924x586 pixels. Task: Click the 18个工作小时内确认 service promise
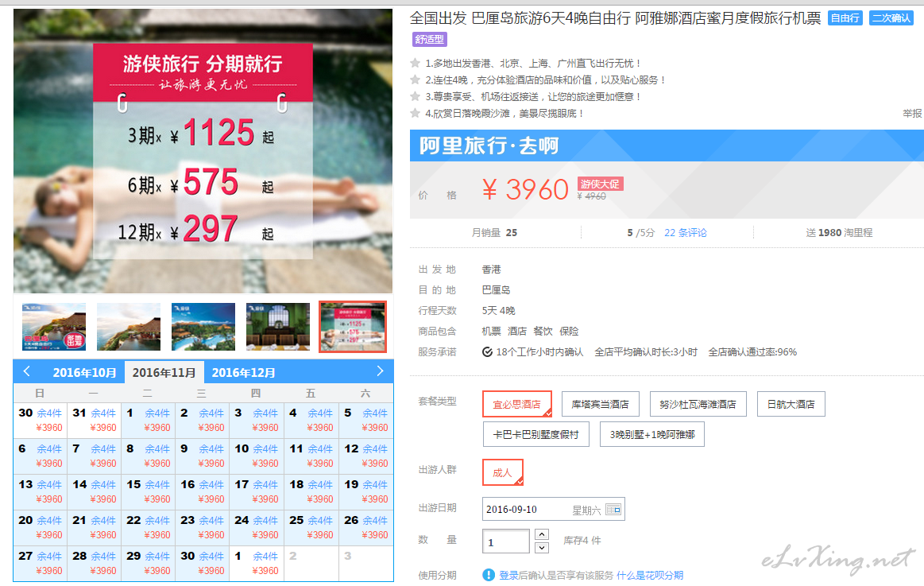(x=539, y=352)
